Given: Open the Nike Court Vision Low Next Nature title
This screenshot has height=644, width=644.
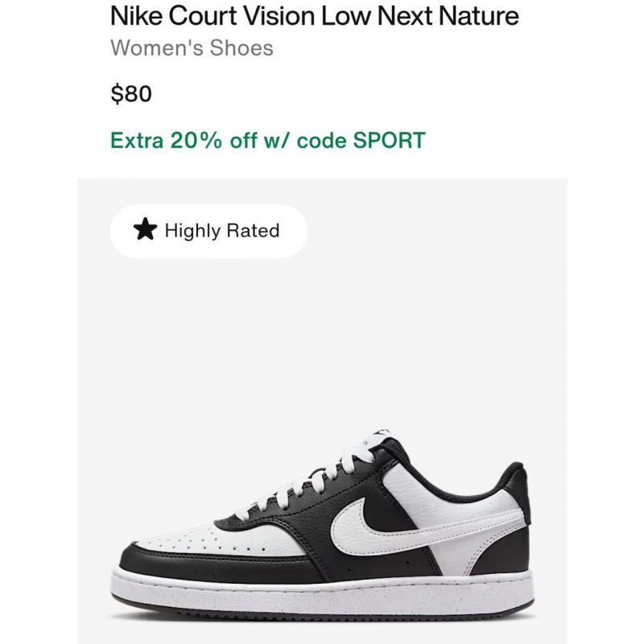Looking at the screenshot, I should 315,16.
